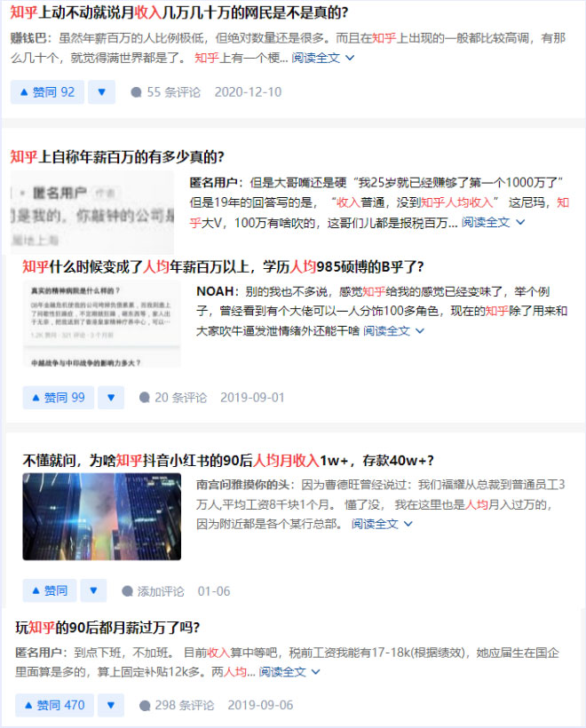This screenshot has height=728, width=586.
Task: Open question 玩知乎的90后都月薪过万了吗?
Action: tap(107, 627)
